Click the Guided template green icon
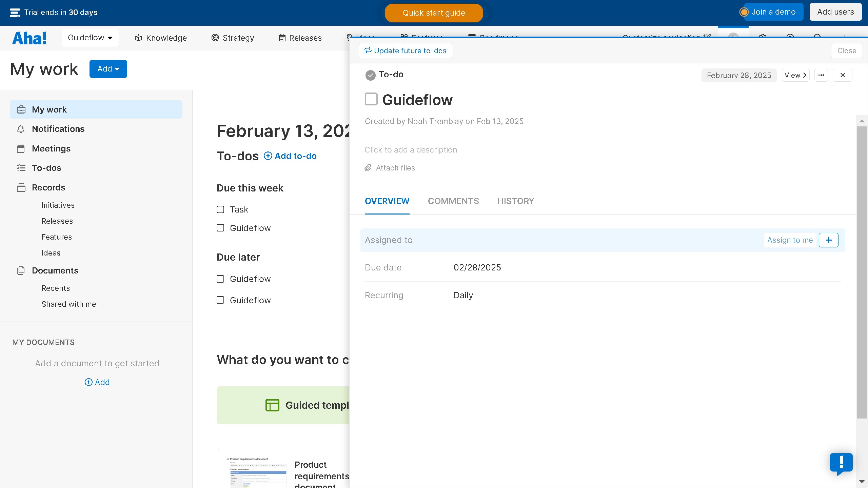Screen dimensions: 868x488 (x=272, y=405)
